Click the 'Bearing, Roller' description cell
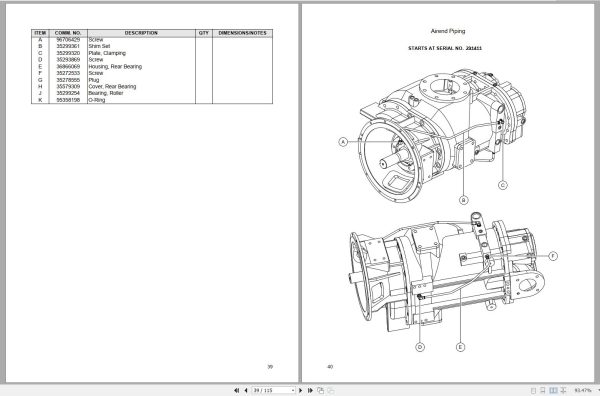The height and width of the screenshot is (396, 600). 106,93
